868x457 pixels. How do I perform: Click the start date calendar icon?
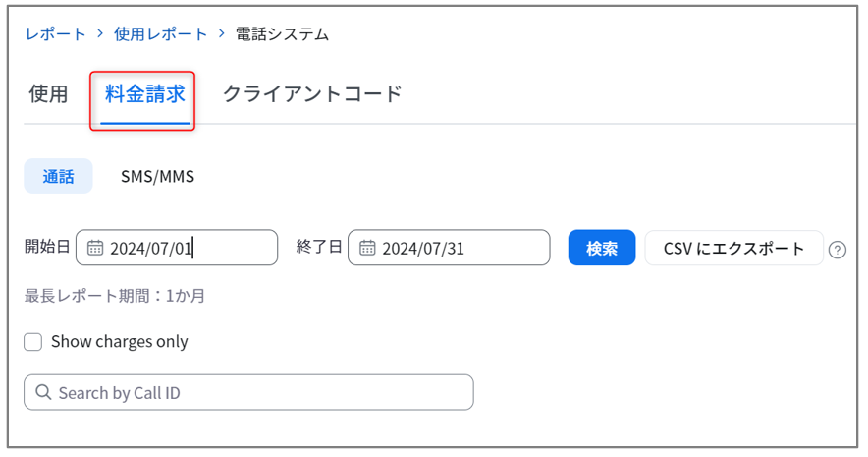[95, 248]
